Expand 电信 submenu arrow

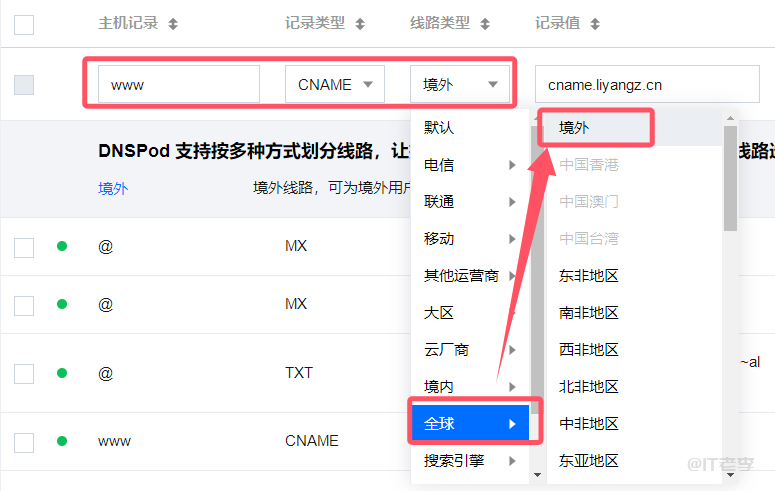[x=512, y=165]
